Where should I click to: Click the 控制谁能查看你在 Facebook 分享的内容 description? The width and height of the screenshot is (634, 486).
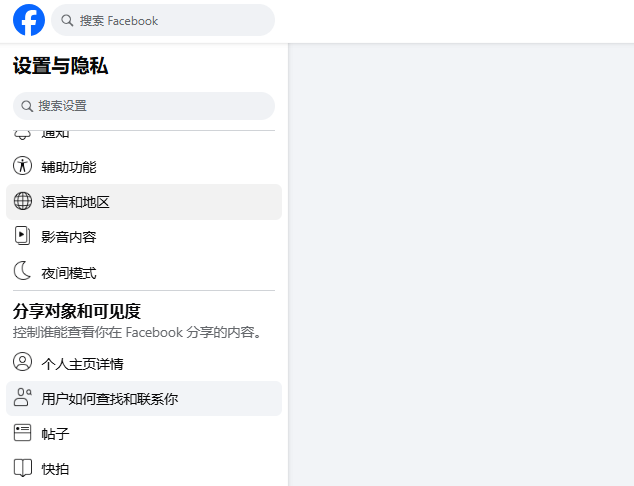tap(138, 332)
